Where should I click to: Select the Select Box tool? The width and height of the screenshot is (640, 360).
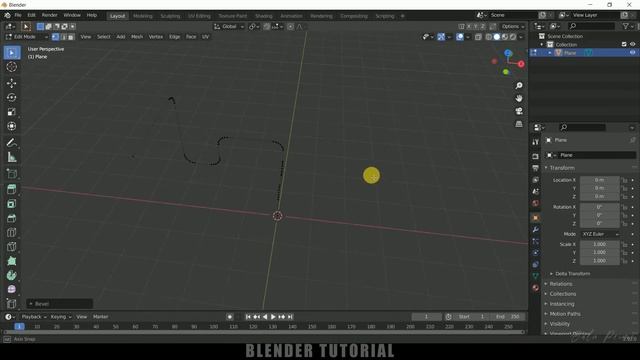coord(12,53)
